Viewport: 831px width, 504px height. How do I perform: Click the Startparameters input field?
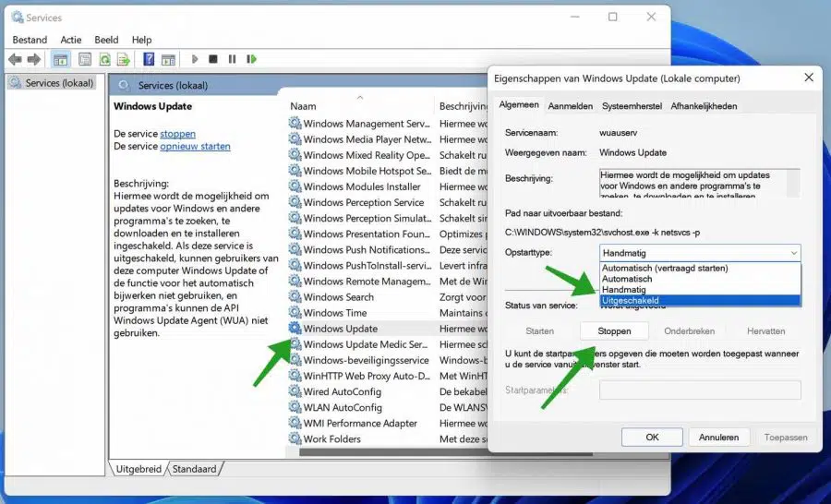700,390
